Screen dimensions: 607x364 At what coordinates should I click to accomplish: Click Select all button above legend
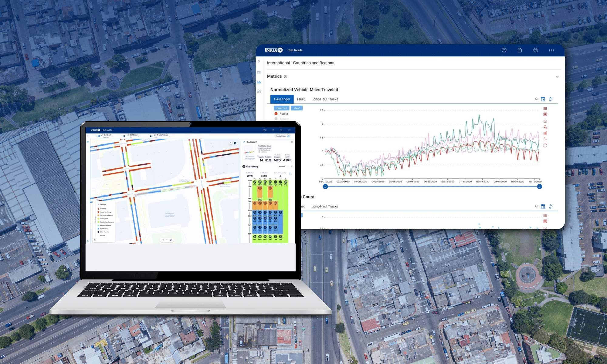pos(281,108)
